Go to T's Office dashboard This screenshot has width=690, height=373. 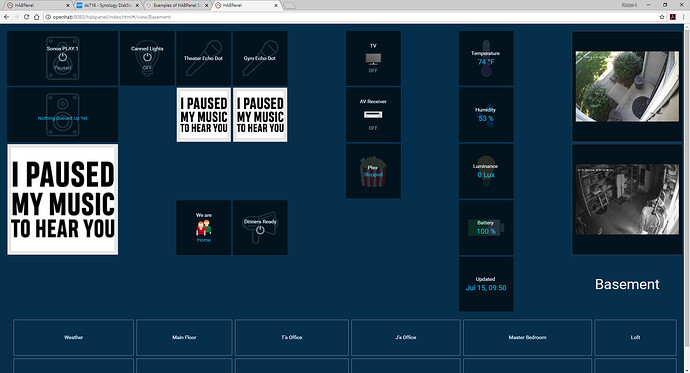pyautogui.click(x=292, y=337)
